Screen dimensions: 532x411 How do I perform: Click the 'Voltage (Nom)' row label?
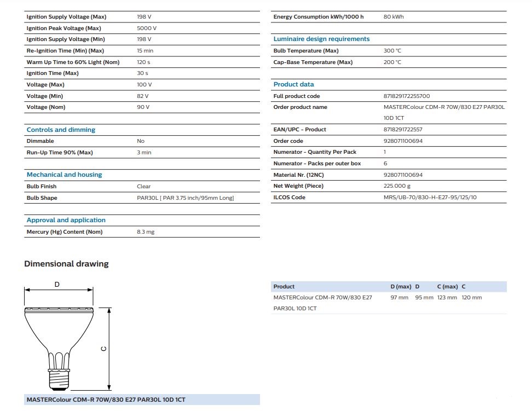[x=46, y=107]
